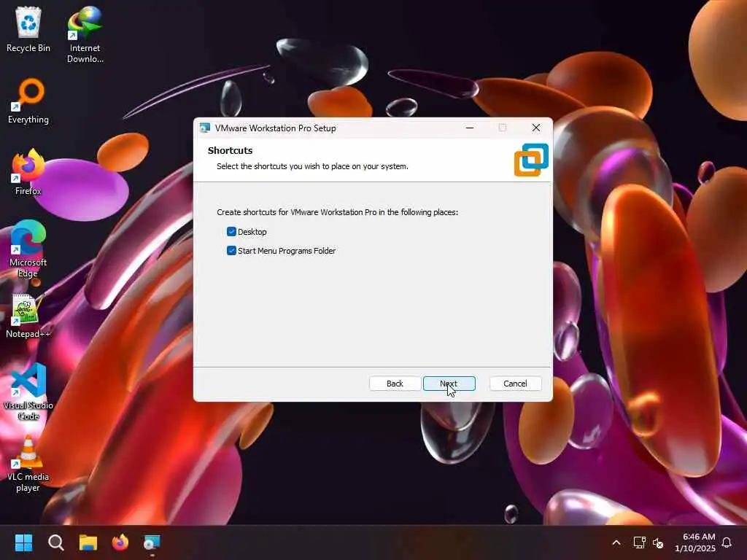This screenshot has width=747, height=560.
Task: Go Back in the setup wizard
Action: coord(395,384)
